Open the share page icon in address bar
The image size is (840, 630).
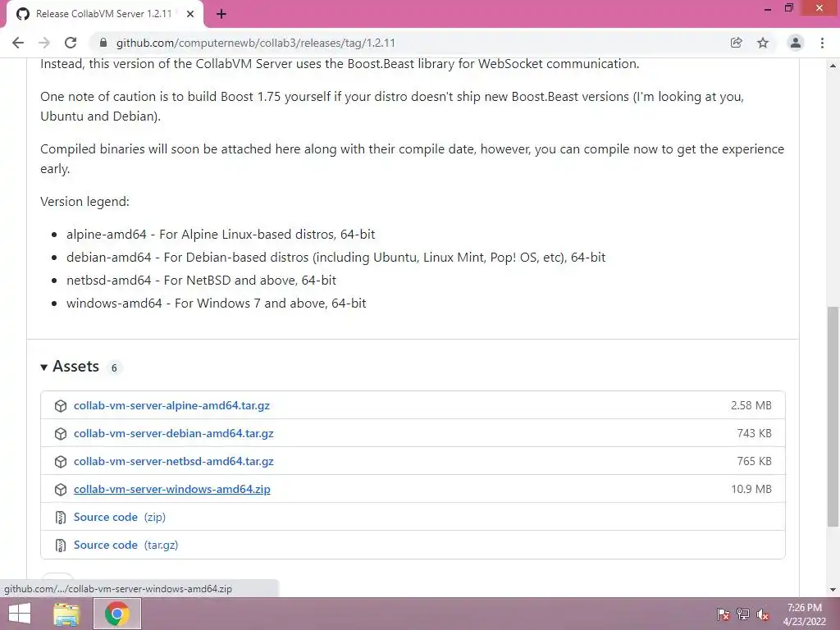coord(737,43)
